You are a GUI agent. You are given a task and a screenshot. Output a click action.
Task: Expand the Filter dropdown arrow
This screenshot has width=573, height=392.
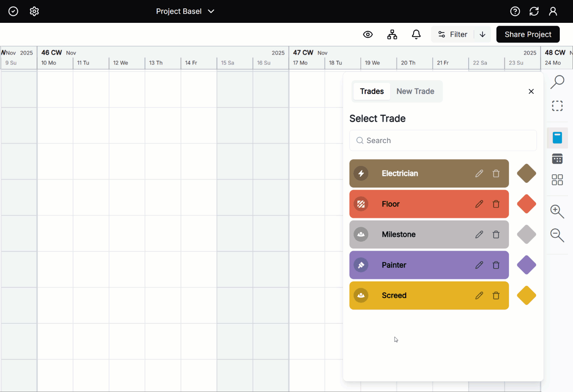[x=482, y=34]
